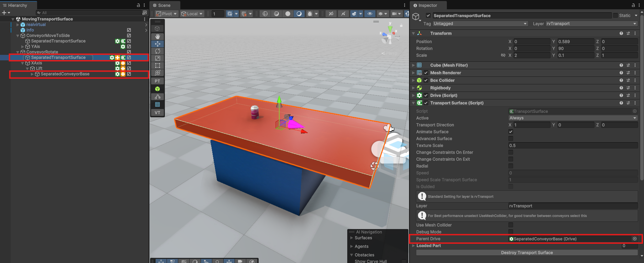This screenshot has height=263, width=644.
Task: Toggle scene visibility eye icon in toolbar
Action: tap(370, 14)
